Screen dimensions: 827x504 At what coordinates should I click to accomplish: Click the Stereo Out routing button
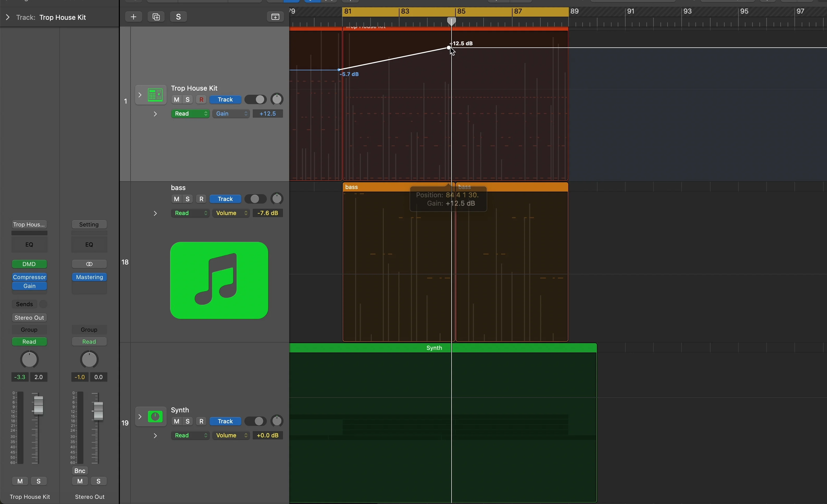coord(29,318)
